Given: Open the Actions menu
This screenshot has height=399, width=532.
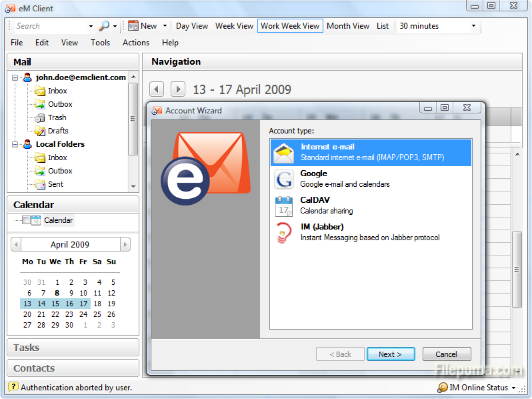Looking at the screenshot, I should (136, 43).
